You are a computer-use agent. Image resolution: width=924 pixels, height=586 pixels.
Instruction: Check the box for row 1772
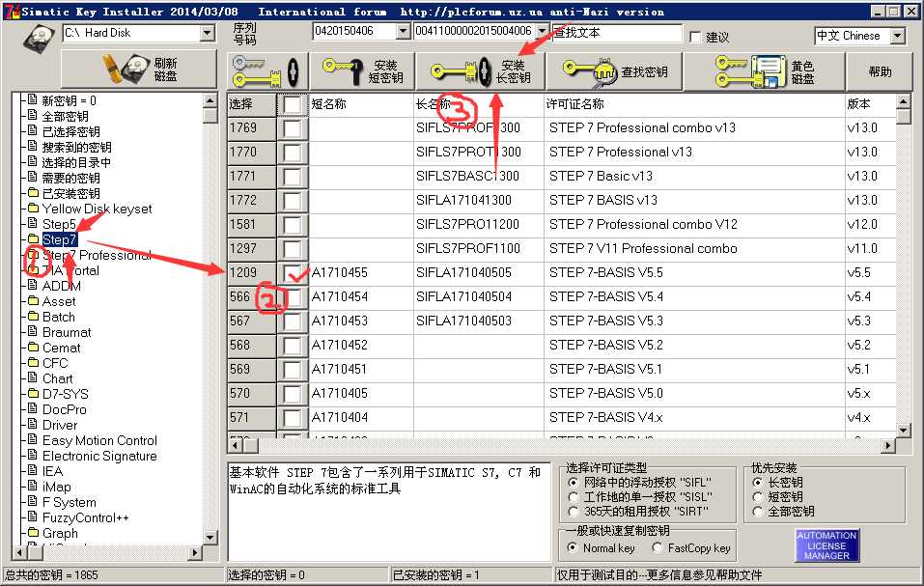pyautogui.click(x=293, y=201)
